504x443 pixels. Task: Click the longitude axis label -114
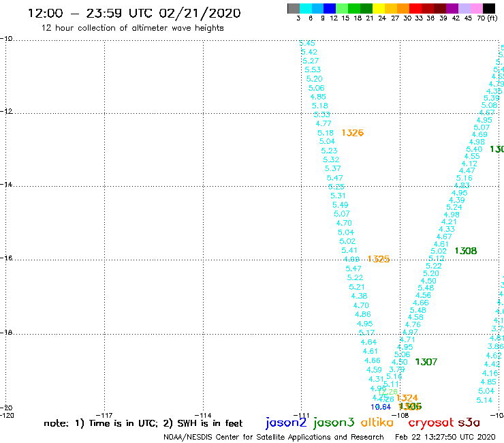203,415
